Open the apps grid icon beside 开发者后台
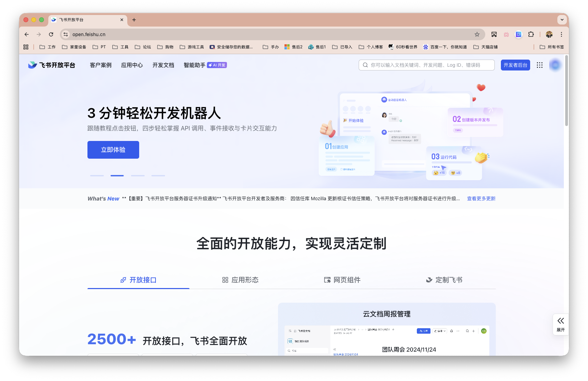This screenshot has width=588, height=381. [540, 65]
